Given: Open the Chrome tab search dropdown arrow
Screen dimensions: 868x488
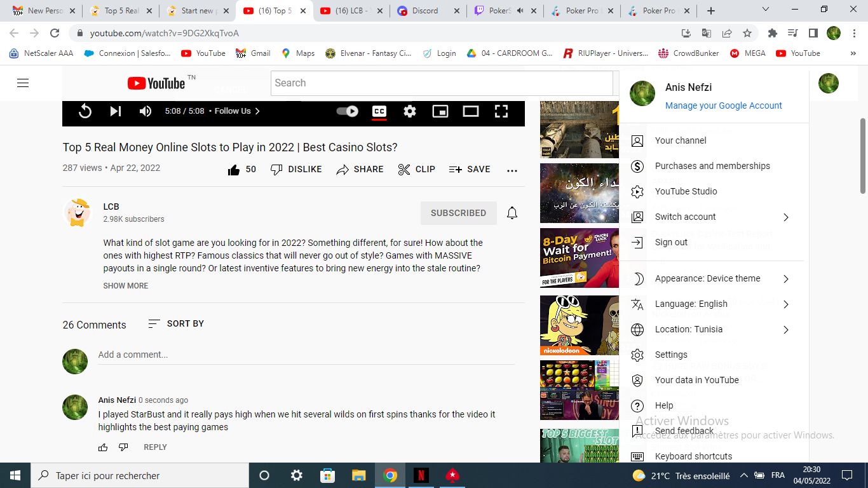Looking at the screenshot, I should point(766,10).
